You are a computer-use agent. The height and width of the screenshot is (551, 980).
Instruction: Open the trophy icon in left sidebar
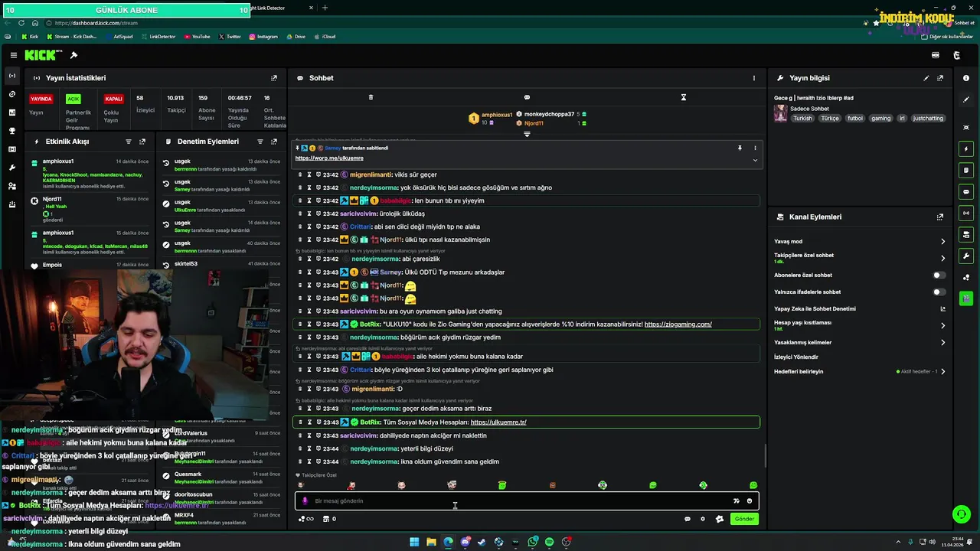click(12, 131)
